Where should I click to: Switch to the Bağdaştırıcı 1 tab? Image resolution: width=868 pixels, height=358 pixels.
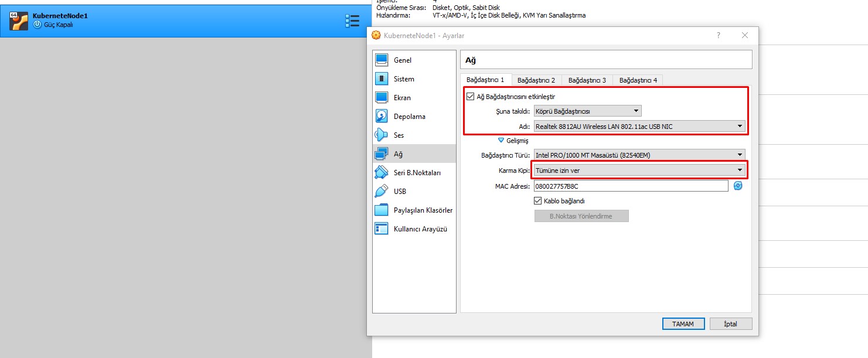[485, 80]
